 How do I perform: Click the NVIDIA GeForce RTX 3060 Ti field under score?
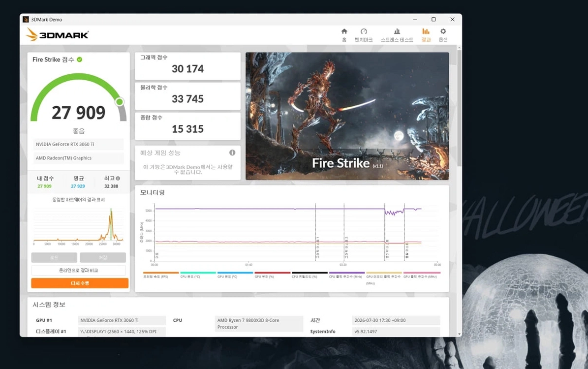(x=78, y=144)
